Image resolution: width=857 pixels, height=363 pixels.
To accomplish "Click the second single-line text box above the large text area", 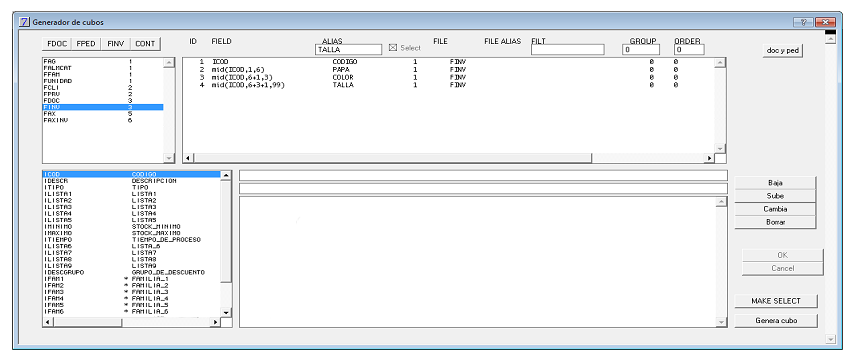I will 483,189.
